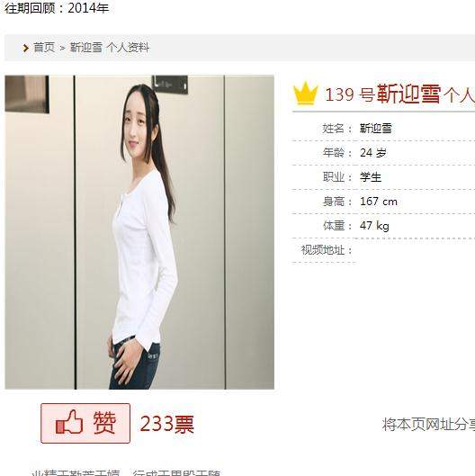Click the 赞 character on the like button
The height and width of the screenshot is (476, 475).
click(104, 422)
